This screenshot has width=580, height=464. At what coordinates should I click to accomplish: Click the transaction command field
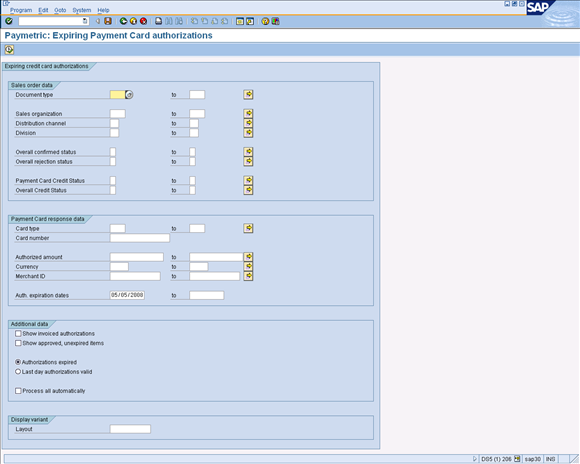[x=51, y=21]
